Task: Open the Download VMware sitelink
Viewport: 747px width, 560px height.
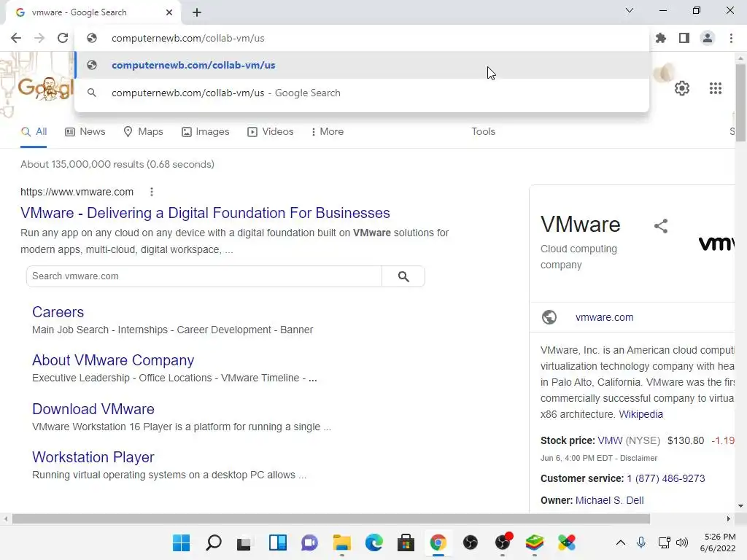Action: pos(93,409)
